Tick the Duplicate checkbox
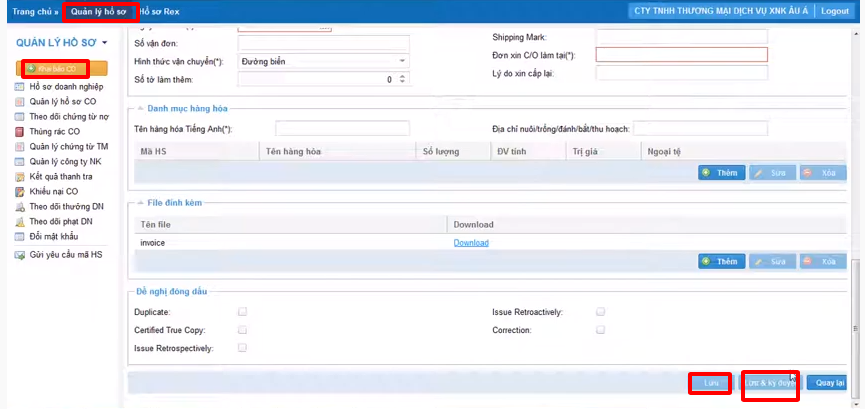This screenshot has height=409, width=865. pos(242,312)
